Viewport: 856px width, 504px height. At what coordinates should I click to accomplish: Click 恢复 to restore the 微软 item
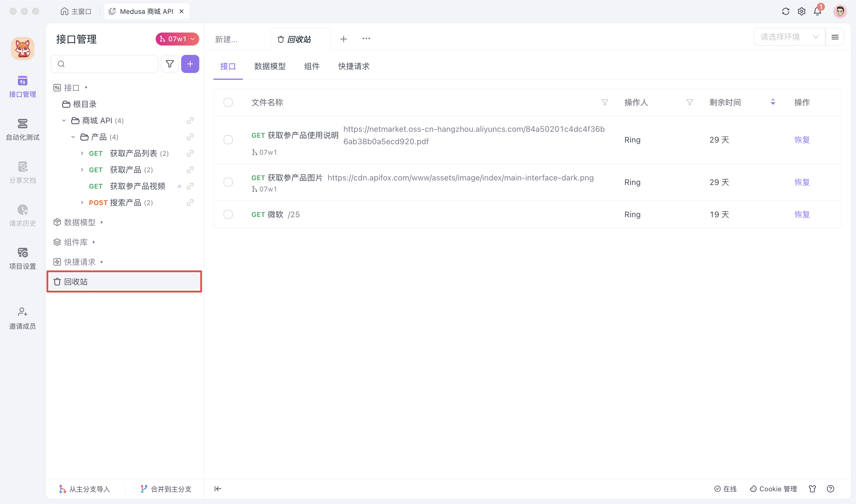pos(802,214)
